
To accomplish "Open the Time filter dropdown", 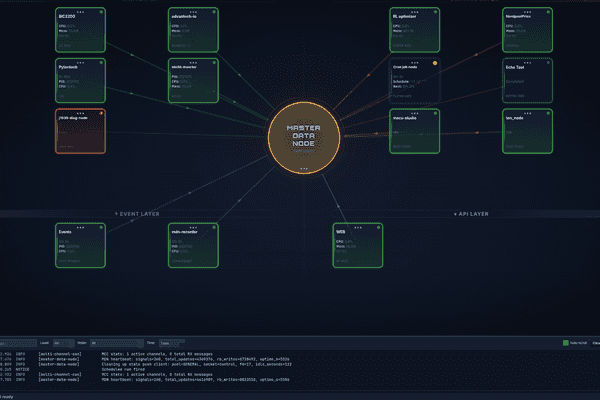I will [x=172, y=343].
